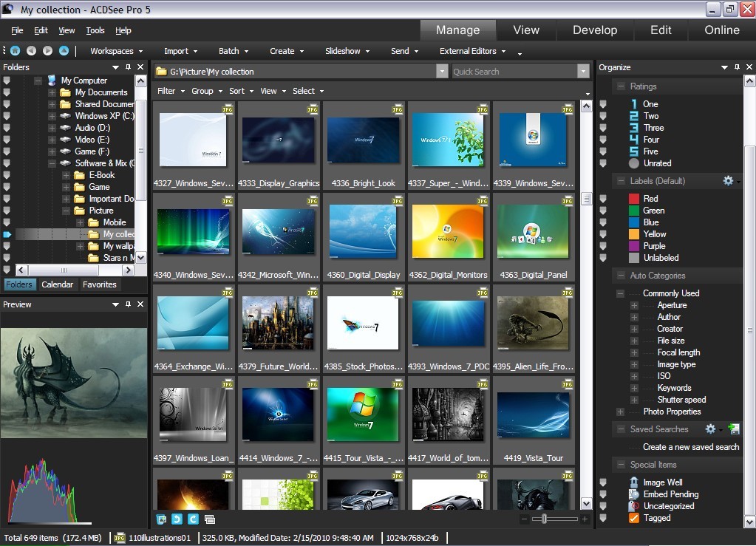
Task: Toggle the Easy-Select indicator next to rating One
Action: click(603, 104)
